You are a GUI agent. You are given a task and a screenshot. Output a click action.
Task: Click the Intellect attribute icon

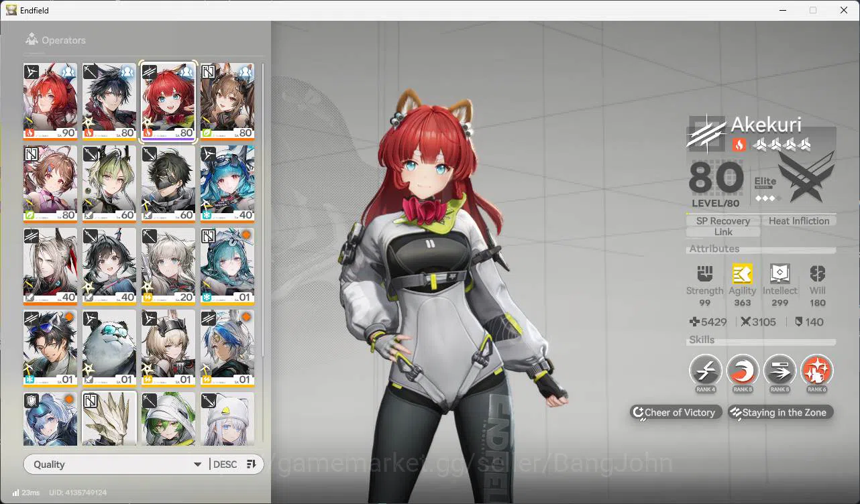(780, 273)
